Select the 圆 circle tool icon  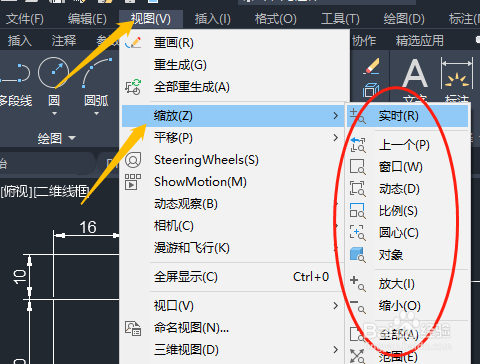click(x=53, y=72)
